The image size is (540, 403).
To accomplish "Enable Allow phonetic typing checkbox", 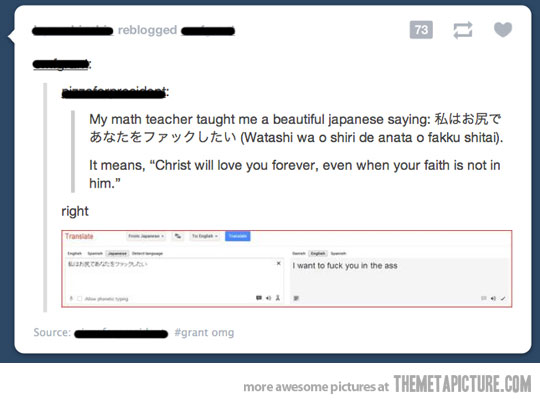I will (80, 299).
